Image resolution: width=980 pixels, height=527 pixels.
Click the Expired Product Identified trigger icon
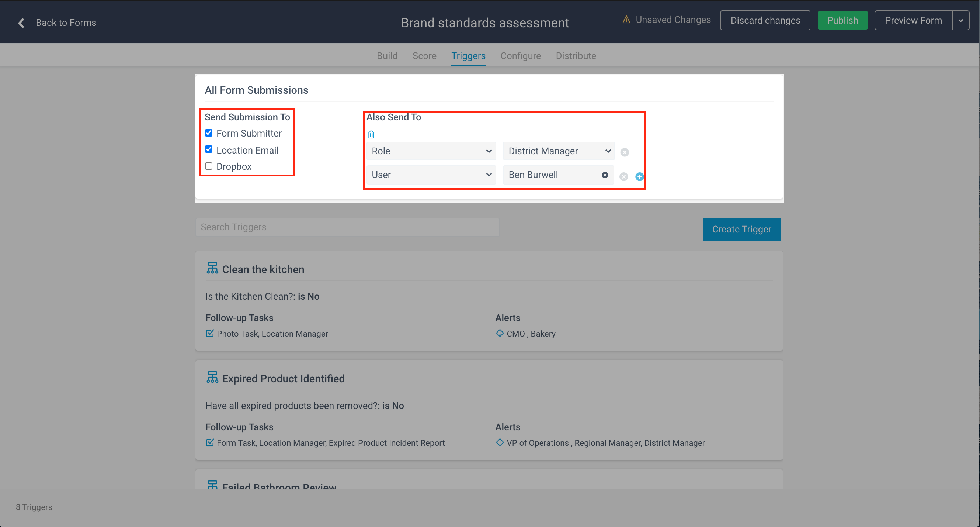pyautogui.click(x=212, y=378)
